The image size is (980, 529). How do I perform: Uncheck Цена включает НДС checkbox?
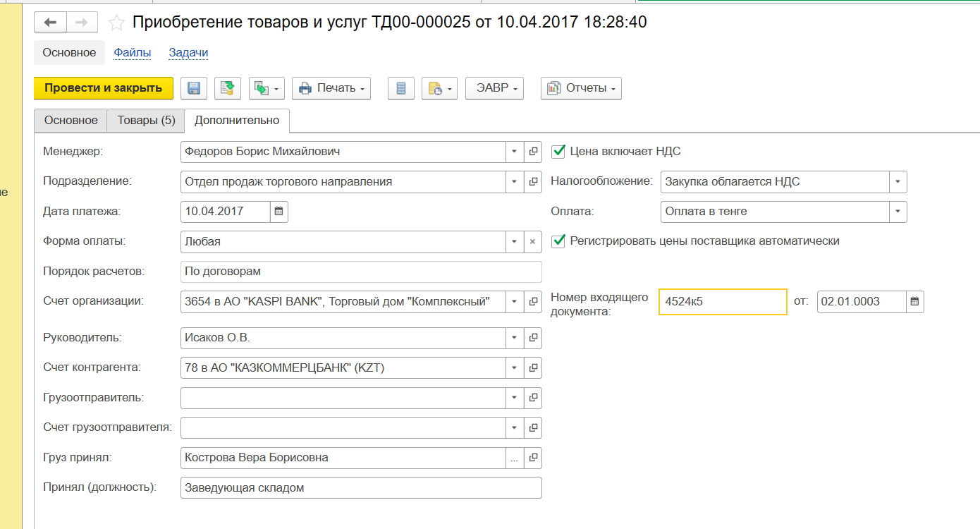pyautogui.click(x=558, y=151)
